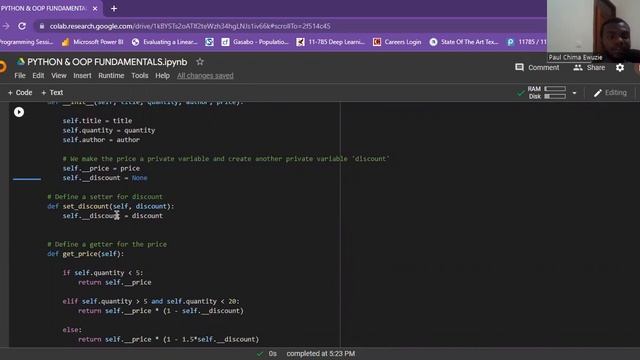Click the '# Define a getter for the price' comment
This screenshot has width=640, height=360.
[x=107, y=244]
